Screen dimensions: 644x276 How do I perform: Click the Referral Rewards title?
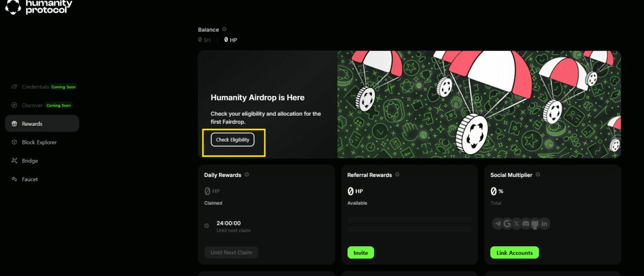pos(370,175)
